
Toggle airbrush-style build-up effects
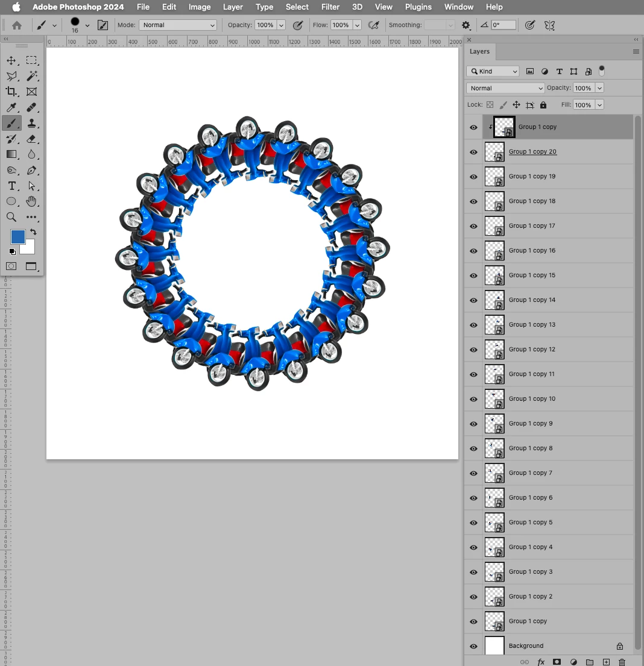pyautogui.click(x=374, y=25)
